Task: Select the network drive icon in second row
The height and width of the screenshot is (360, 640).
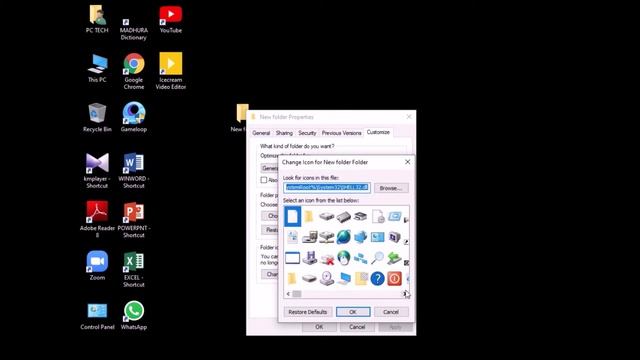Action: click(327, 237)
